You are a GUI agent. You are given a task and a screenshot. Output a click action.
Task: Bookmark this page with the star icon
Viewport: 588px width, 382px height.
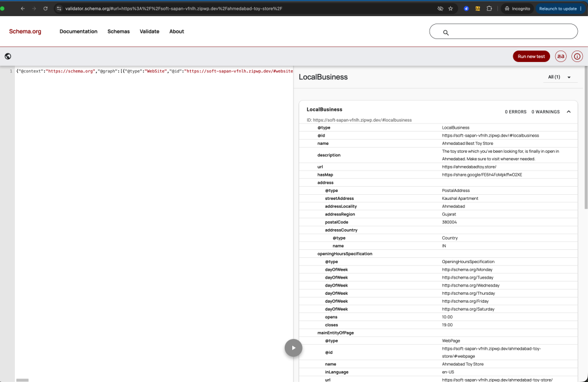450,9
